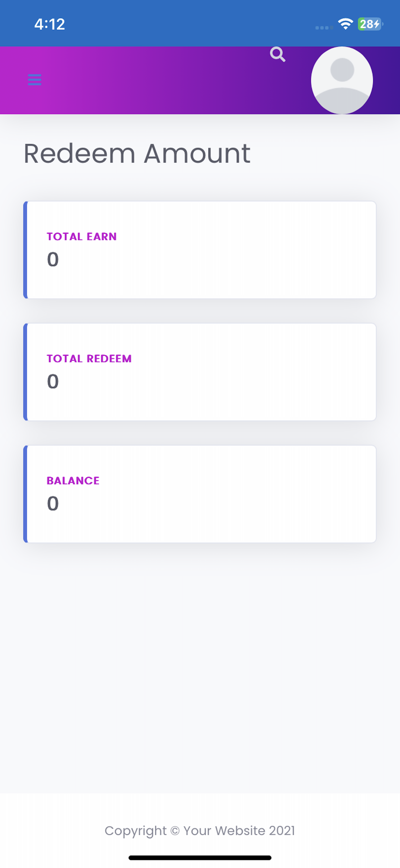Tap the blue left border of Balance card
The width and height of the screenshot is (400, 868).
(25, 494)
